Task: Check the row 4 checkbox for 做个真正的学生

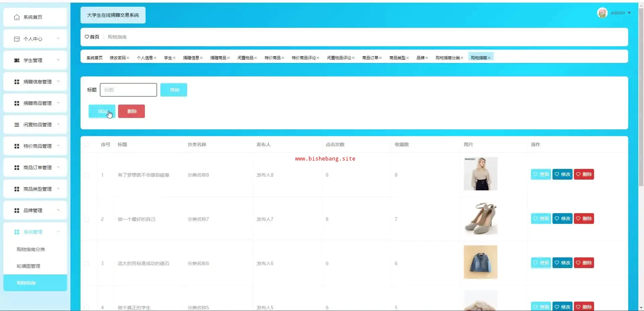Action: coord(87,308)
